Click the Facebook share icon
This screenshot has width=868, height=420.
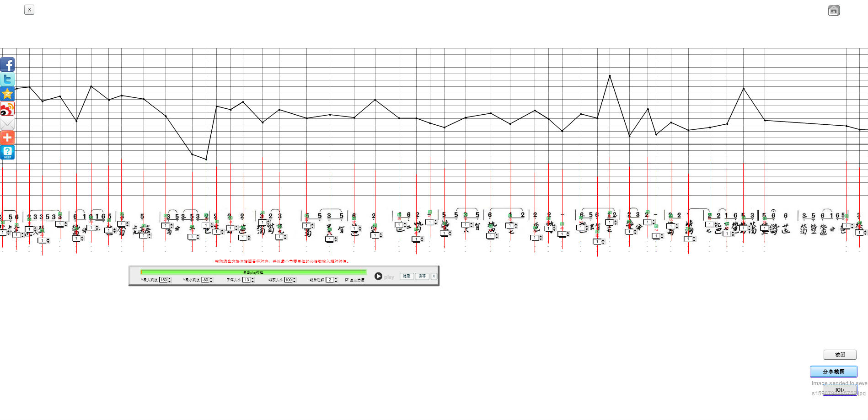click(7, 64)
